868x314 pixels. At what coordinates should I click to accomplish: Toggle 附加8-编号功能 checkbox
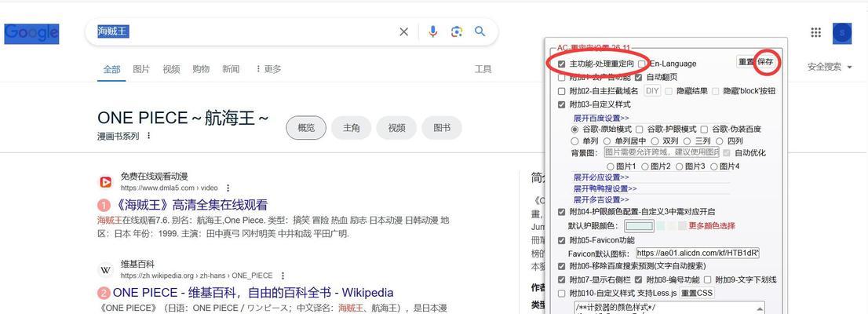coord(638,280)
